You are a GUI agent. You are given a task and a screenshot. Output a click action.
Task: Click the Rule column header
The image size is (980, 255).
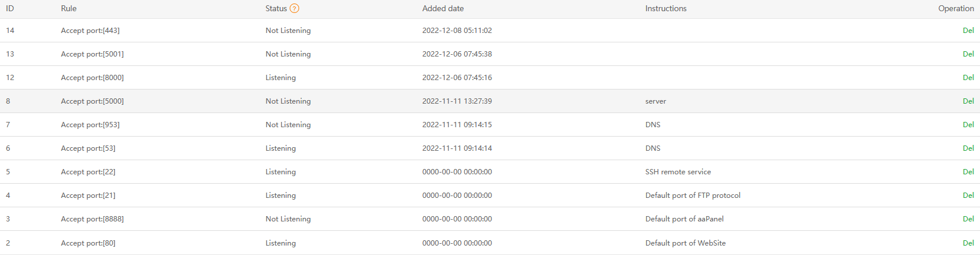[x=68, y=8]
